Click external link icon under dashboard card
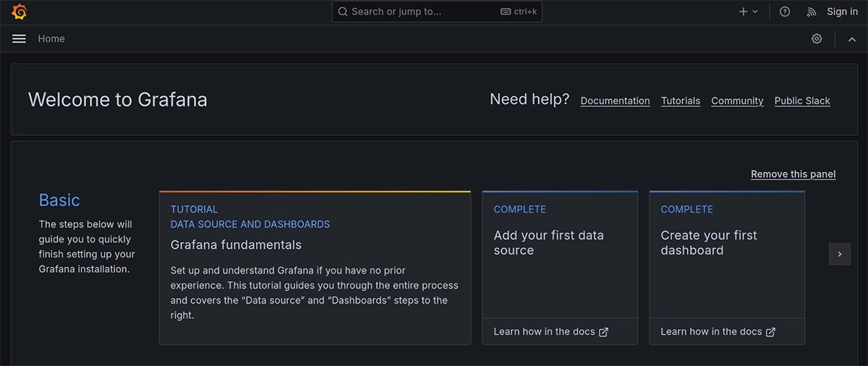 (771, 332)
